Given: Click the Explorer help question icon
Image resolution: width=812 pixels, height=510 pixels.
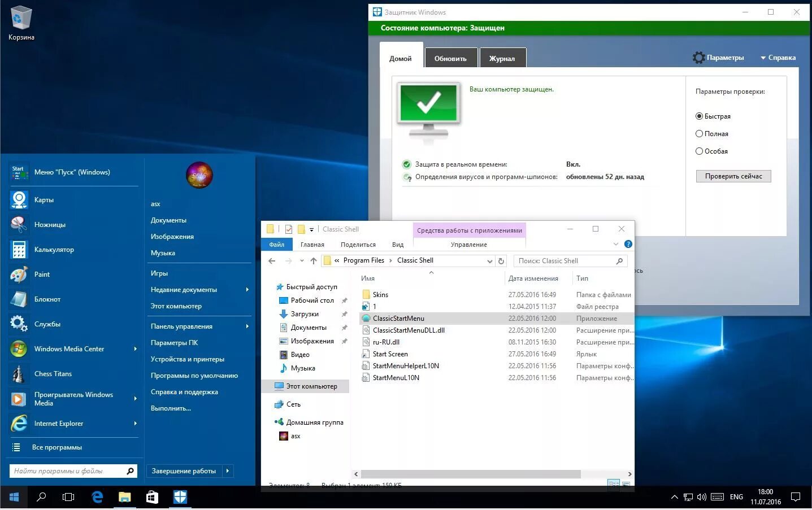Looking at the screenshot, I should pyautogui.click(x=628, y=244).
